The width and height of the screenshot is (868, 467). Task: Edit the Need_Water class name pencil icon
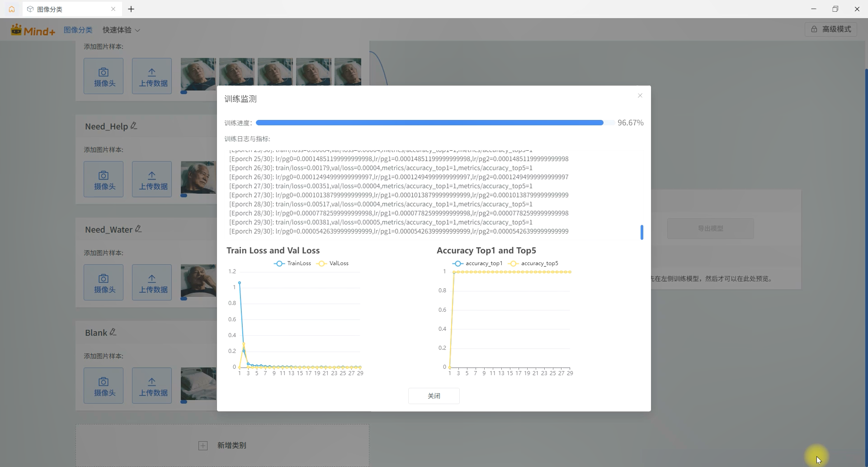tap(138, 229)
